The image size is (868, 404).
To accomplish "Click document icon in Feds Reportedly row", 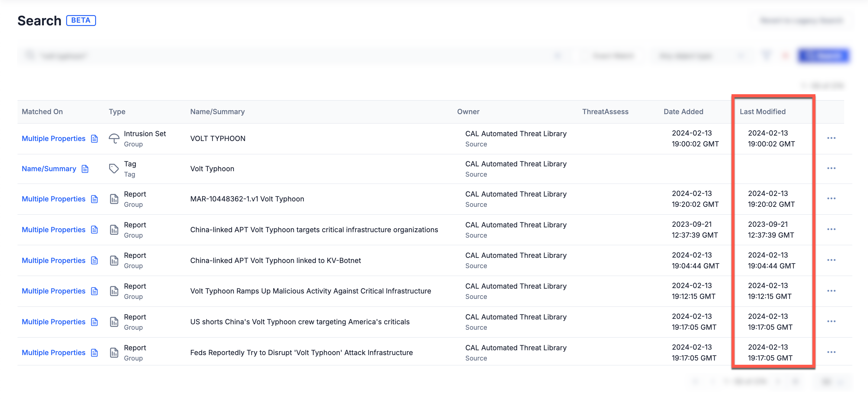I will pos(94,353).
